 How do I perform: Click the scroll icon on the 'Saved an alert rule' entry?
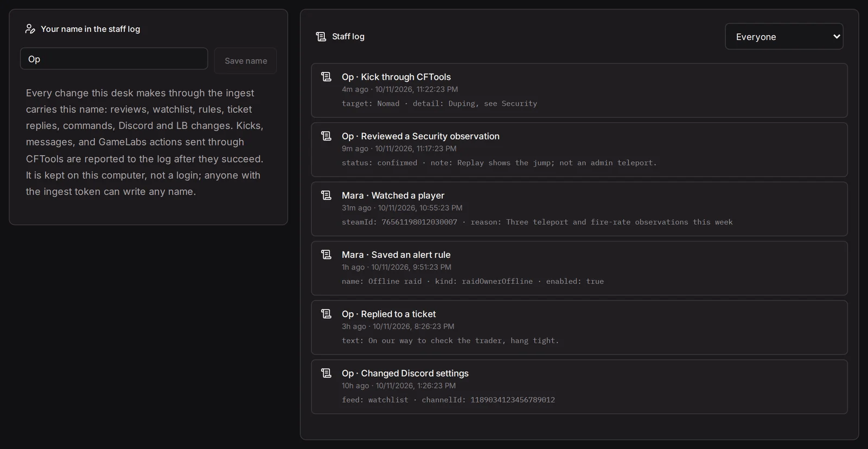(x=326, y=254)
